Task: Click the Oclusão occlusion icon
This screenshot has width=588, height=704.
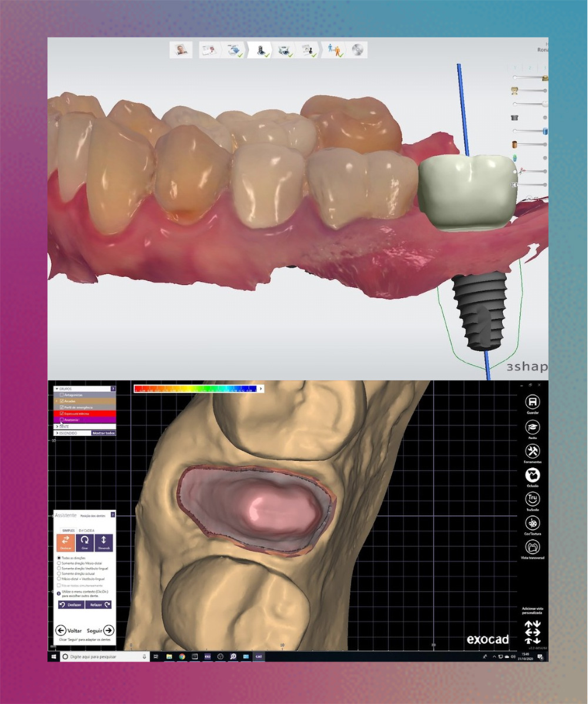Action: point(532,475)
